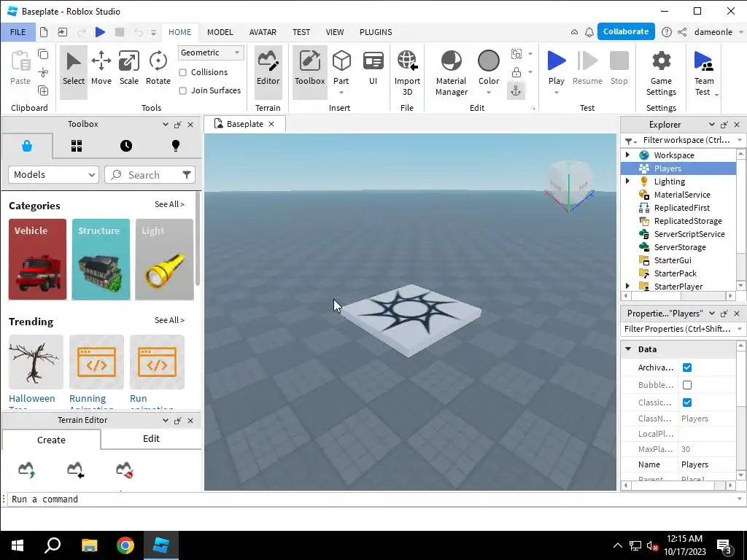Screen dimensions: 747x560
Task: Open the Models category dropdown
Action: pos(53,175)
